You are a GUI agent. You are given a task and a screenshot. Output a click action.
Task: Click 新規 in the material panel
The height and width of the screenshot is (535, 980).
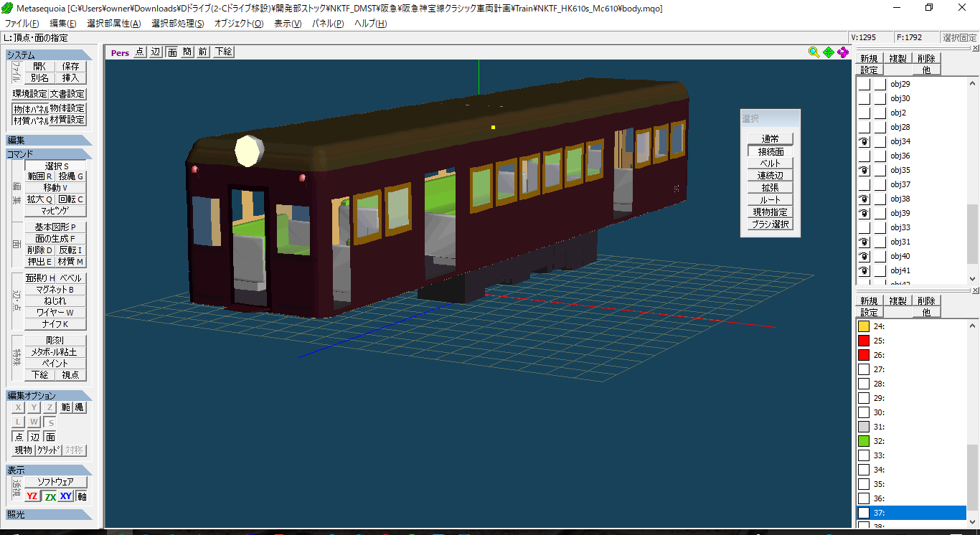[869, 301]
